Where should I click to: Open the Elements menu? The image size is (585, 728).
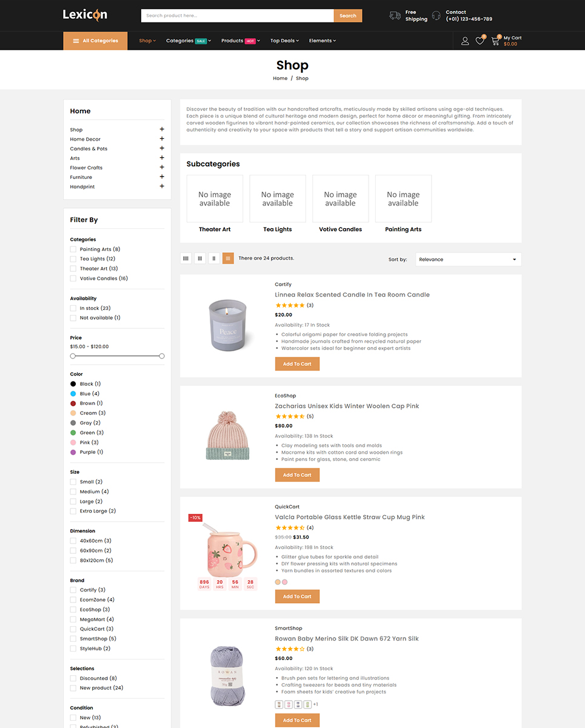[322, 41]
